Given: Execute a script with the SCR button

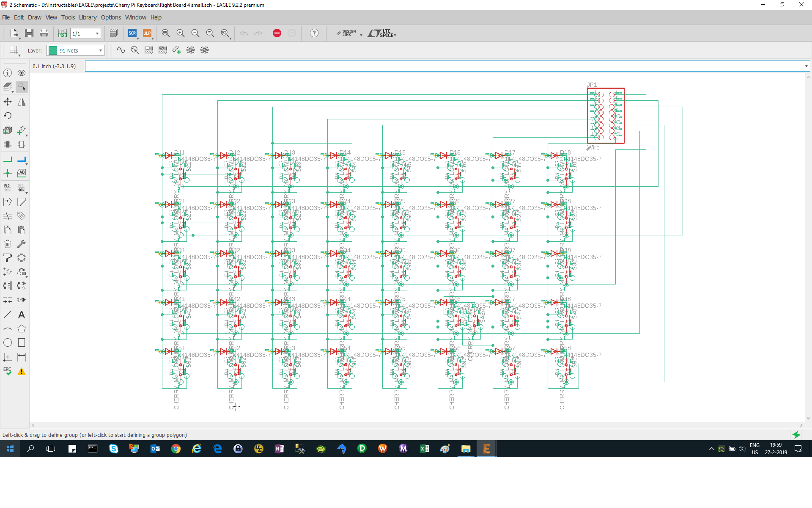Looking at the screenshot, I should [x=132, y=33].
